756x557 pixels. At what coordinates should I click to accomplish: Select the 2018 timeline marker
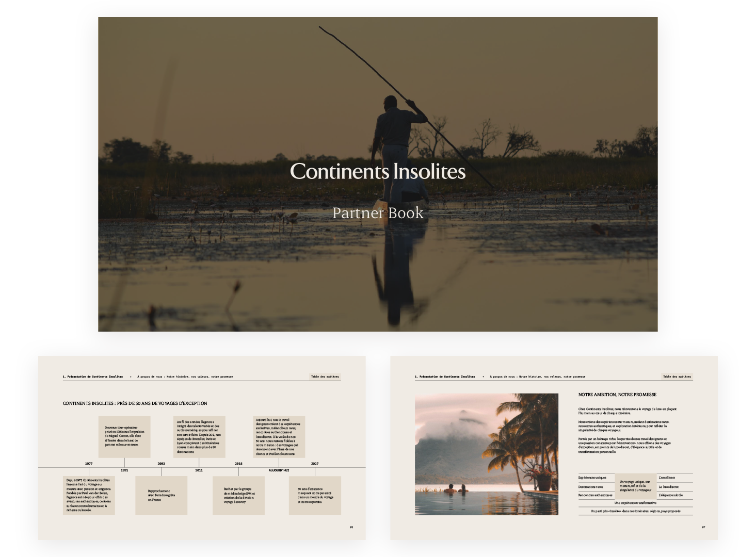pyautogui.click(x=238, y=464)
